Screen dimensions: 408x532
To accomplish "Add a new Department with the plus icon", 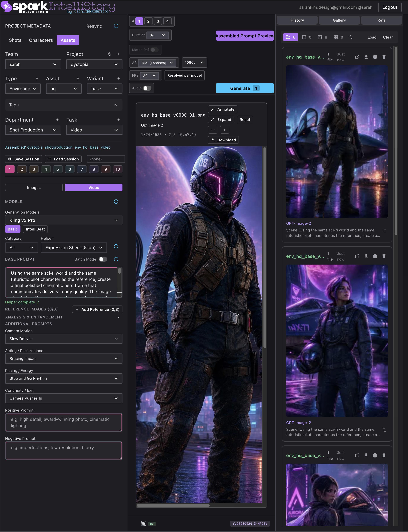I will [57, 120].
